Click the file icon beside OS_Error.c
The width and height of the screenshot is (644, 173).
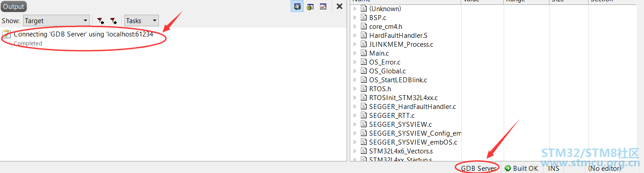pos(363,62)
